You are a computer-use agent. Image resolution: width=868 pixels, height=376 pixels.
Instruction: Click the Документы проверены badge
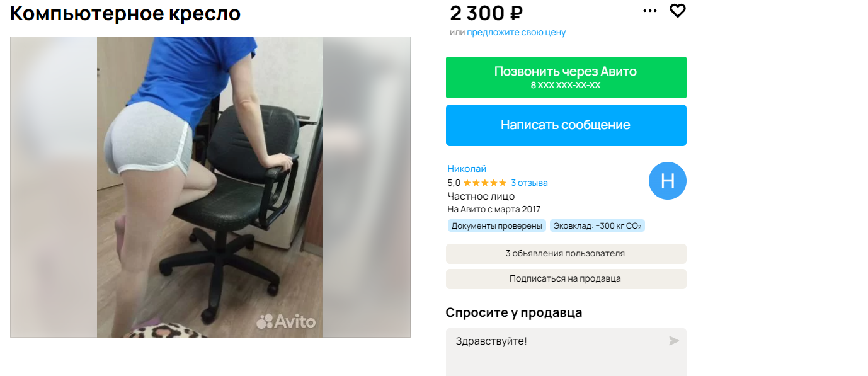(x=497, y=225)
